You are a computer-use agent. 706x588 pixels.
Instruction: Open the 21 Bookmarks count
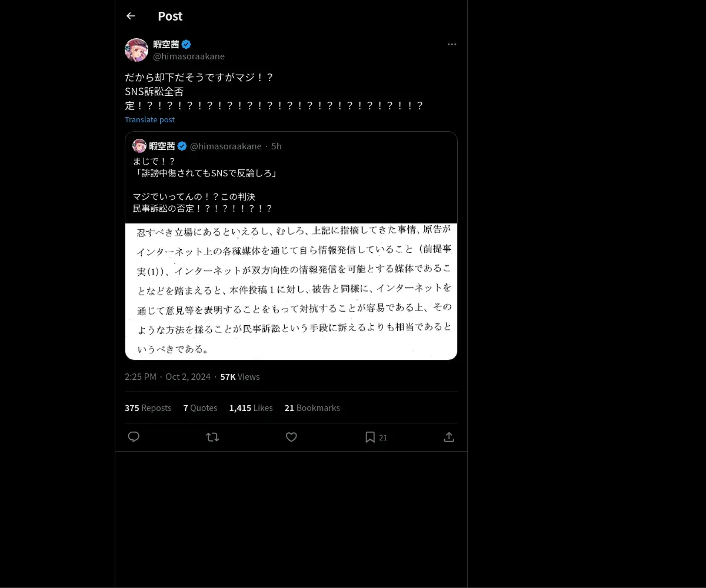click(312, 407)
